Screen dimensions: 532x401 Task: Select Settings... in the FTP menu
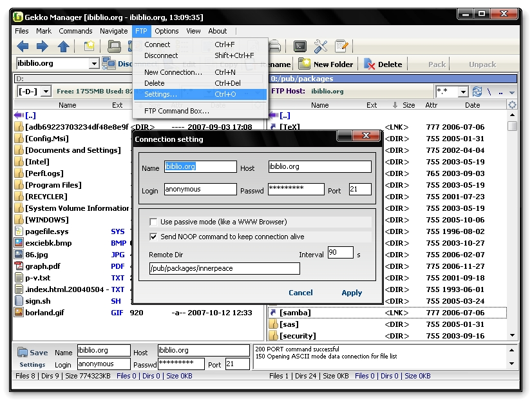point(200,94)
